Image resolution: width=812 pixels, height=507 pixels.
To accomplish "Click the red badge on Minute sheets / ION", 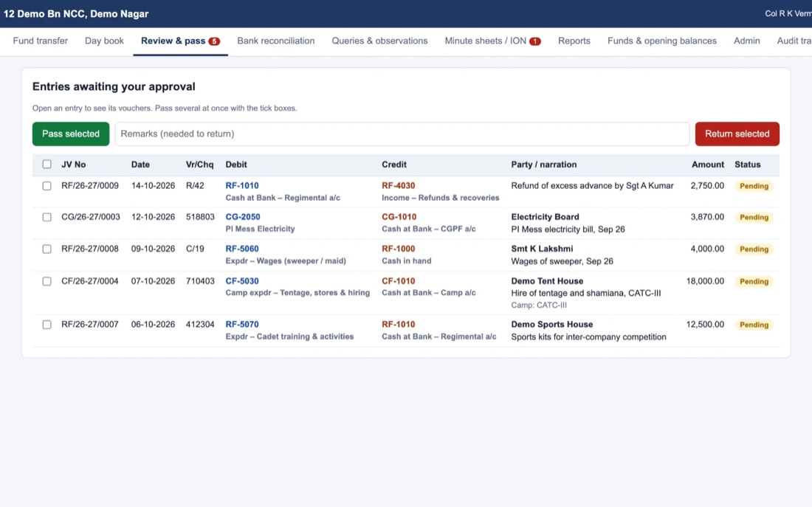I will (535, 41).
